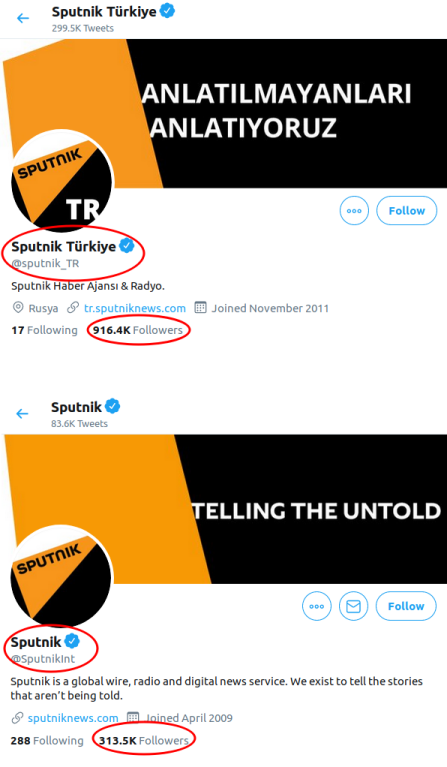The image size is (447, 767).
Task: Open the sputniknews.com website link
Action: (73, 718)
